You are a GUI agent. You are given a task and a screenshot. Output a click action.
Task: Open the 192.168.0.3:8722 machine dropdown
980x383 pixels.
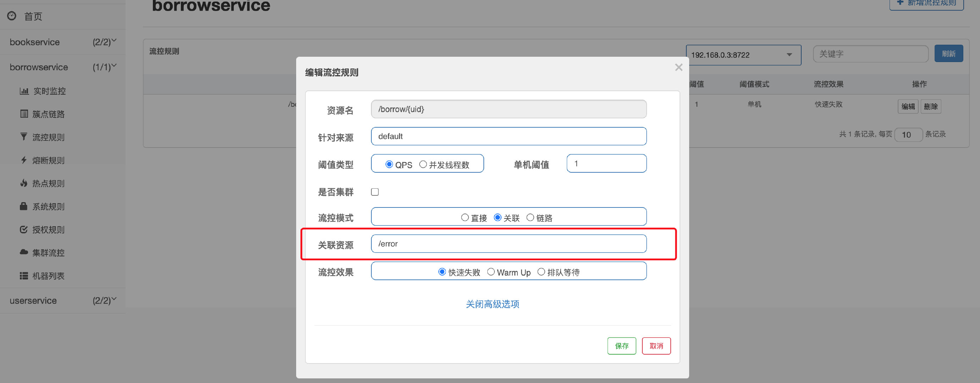coord(743,55)
